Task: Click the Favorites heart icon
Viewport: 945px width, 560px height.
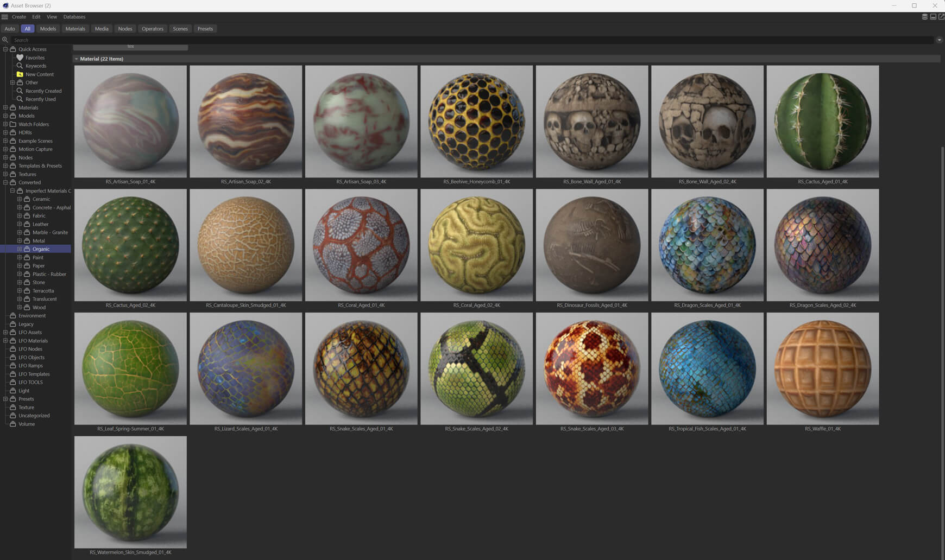Action: coord(20,58)
